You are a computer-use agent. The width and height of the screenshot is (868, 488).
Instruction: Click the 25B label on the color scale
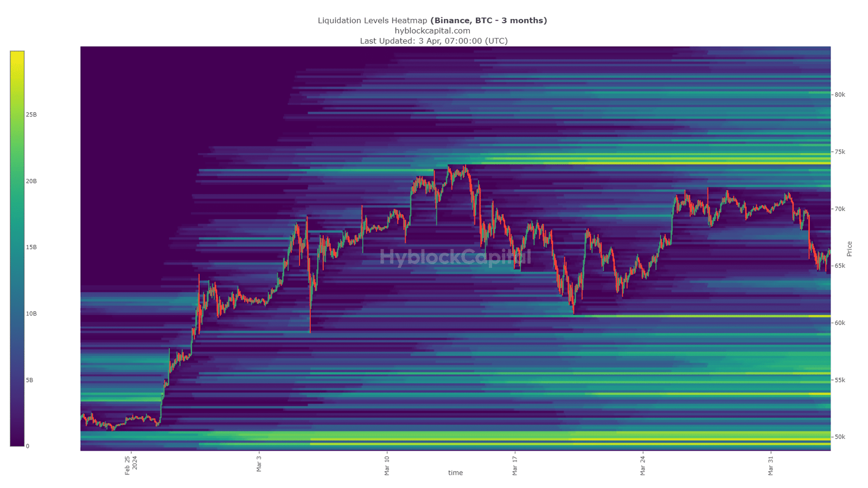31,115
